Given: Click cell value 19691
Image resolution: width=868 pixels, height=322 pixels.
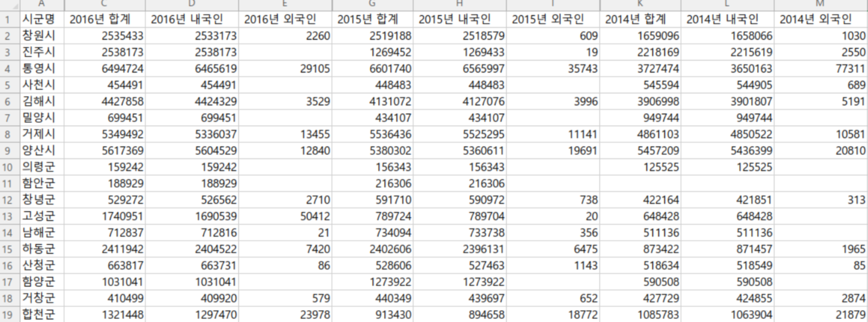Looking at the screenshot, I should [554, 150].
